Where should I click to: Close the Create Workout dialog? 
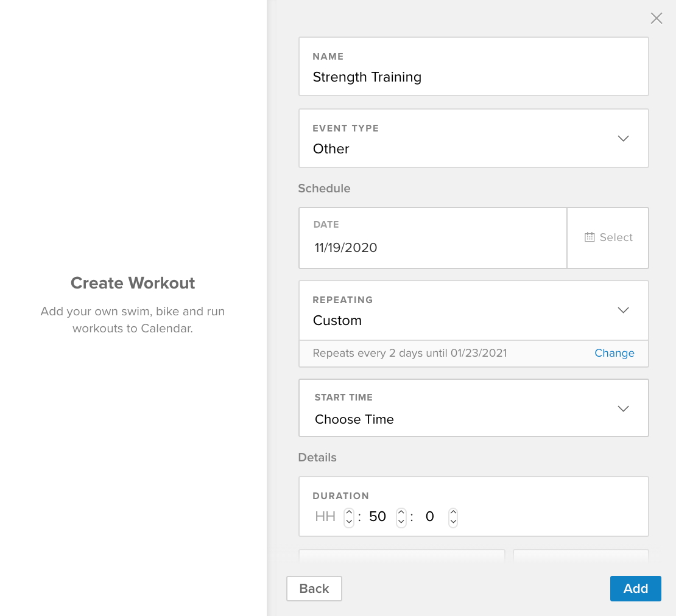click(656, 18)
